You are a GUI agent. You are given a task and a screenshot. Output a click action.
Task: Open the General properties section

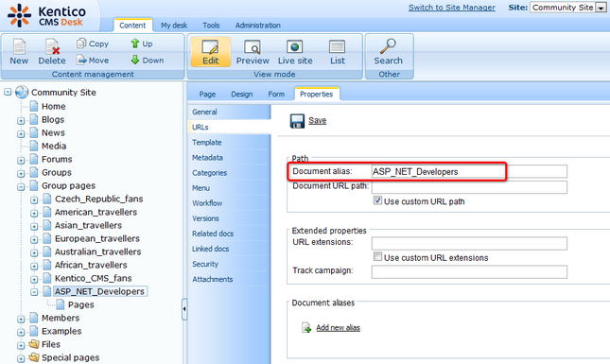point(229,112)
